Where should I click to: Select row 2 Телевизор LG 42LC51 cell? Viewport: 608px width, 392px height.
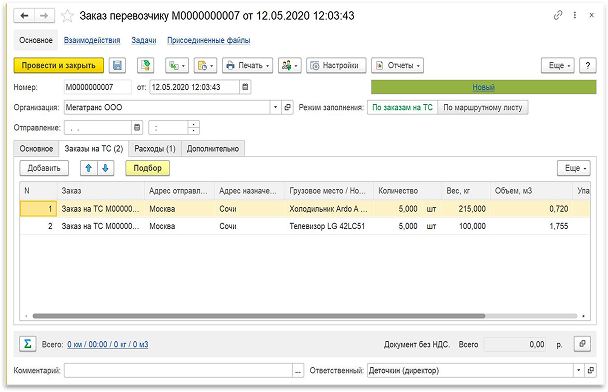click(328, 226)
